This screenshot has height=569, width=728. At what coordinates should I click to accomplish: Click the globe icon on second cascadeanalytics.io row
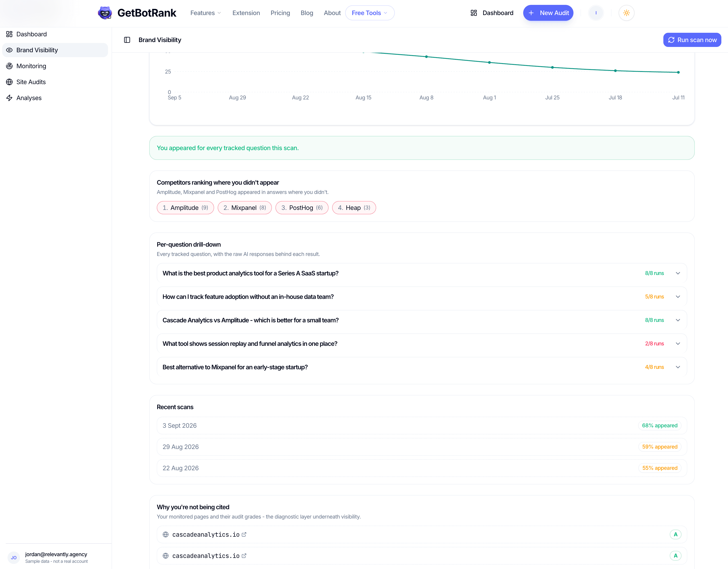point(166,556)
